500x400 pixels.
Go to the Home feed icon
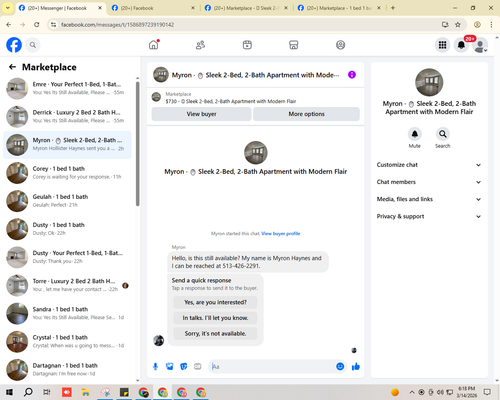coord(154,45)
